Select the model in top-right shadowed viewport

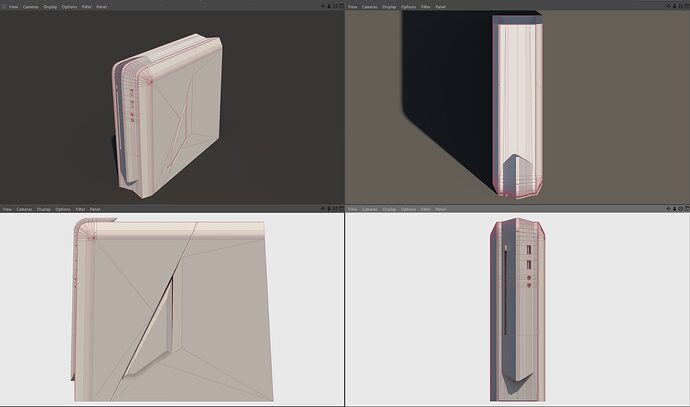point(517,106)
